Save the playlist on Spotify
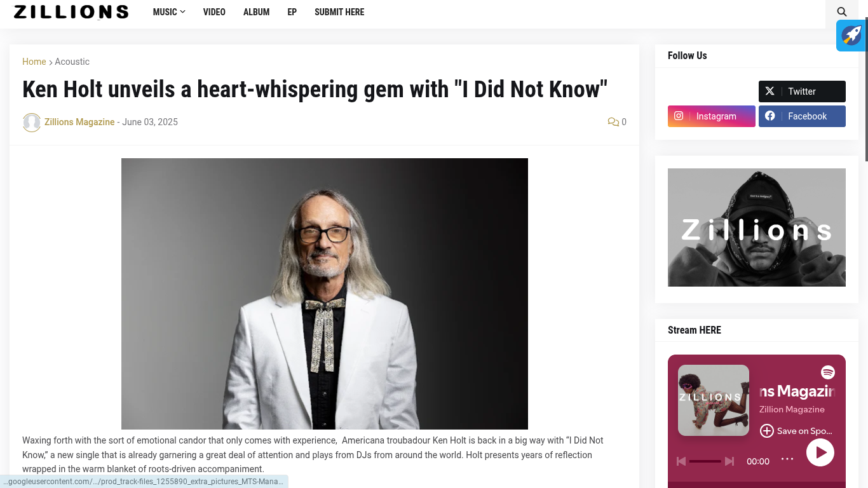 tap(796, 431)
